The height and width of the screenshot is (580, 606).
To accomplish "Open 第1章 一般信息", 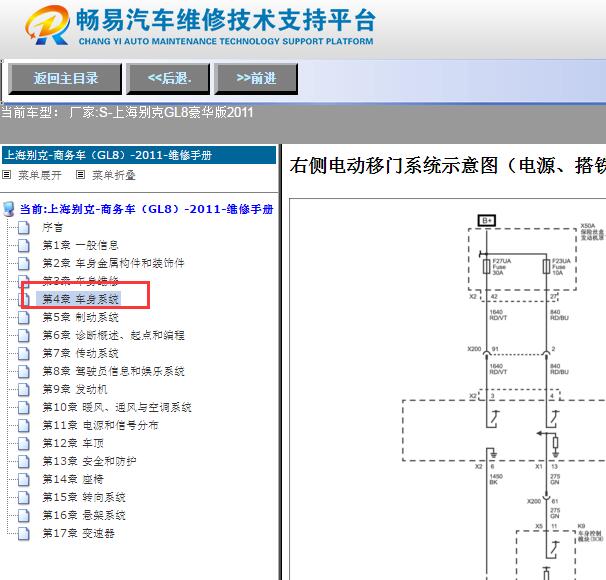I will coord(80,245).
